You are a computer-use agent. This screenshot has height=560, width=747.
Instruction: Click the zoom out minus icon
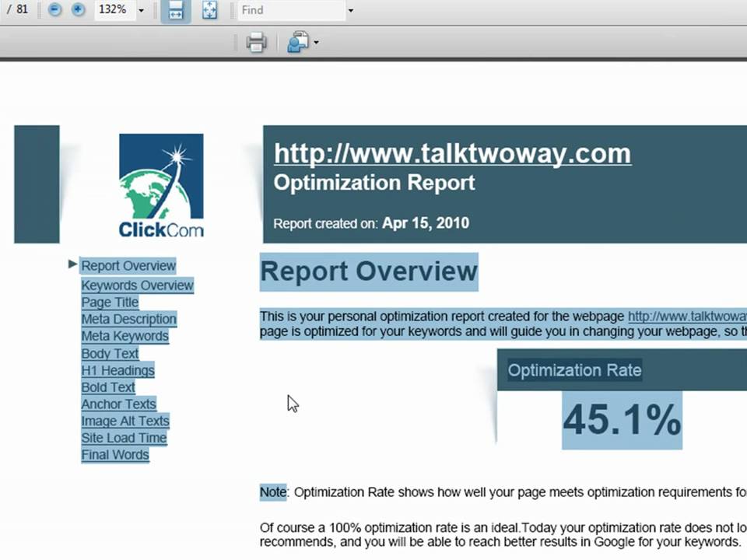(x=55, y=9)
